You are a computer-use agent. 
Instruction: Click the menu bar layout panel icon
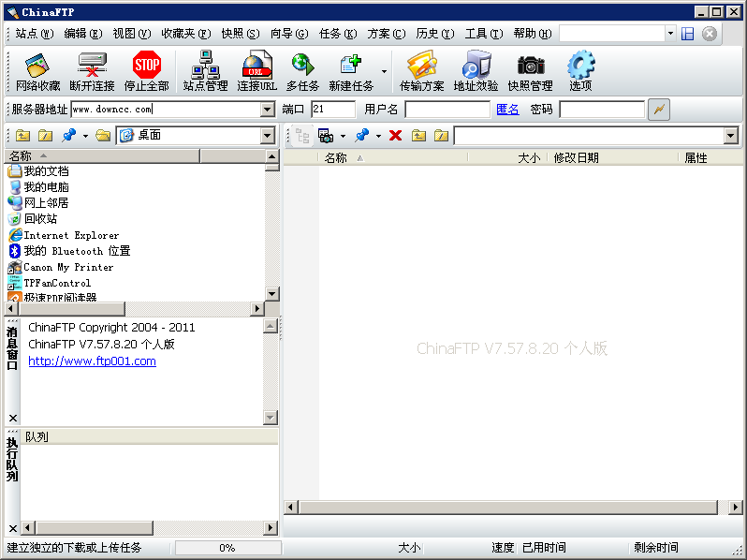(x=687, y=34)
